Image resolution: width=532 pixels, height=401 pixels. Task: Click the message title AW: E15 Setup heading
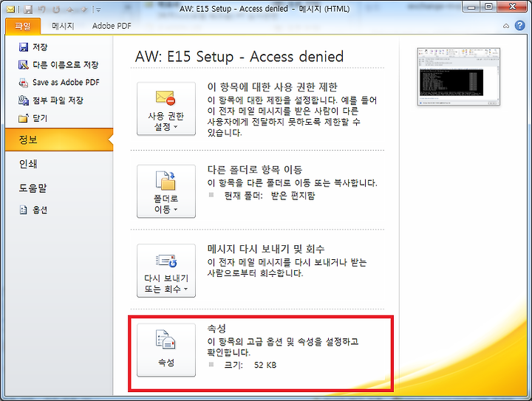239,57
